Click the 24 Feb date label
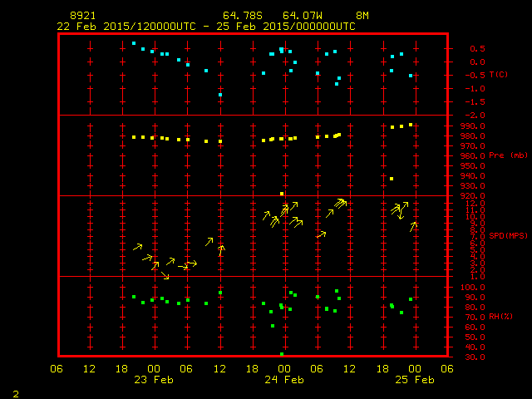532x399 pixels. (283, 380)
